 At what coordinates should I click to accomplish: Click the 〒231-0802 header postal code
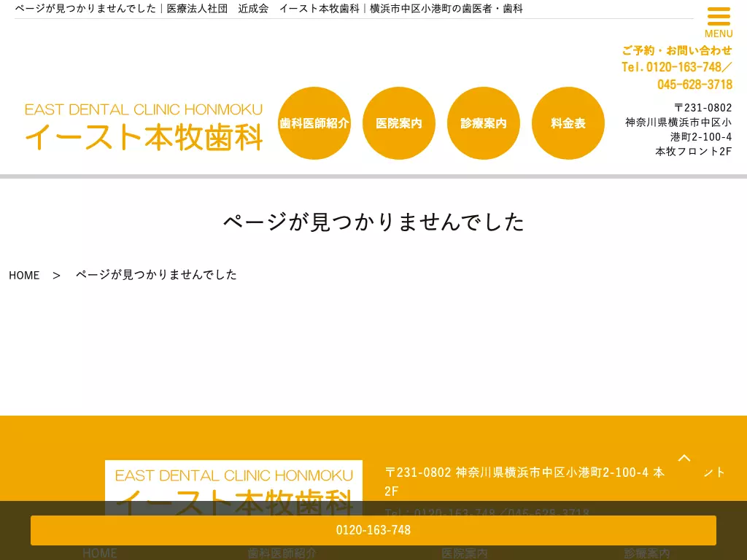[703, 108]
